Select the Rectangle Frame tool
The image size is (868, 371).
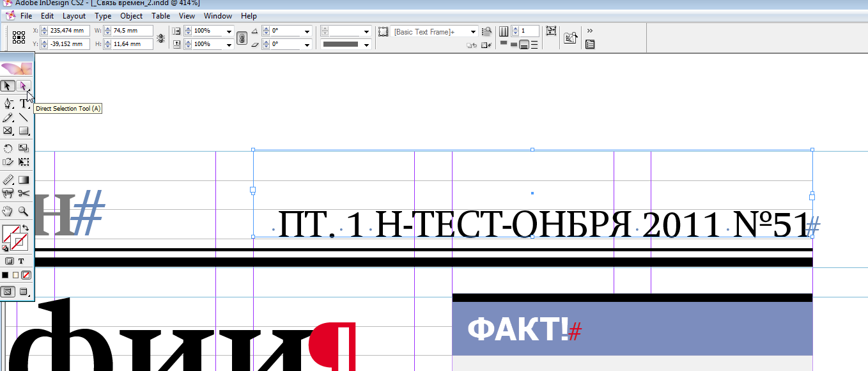click(x=8, y=131)
